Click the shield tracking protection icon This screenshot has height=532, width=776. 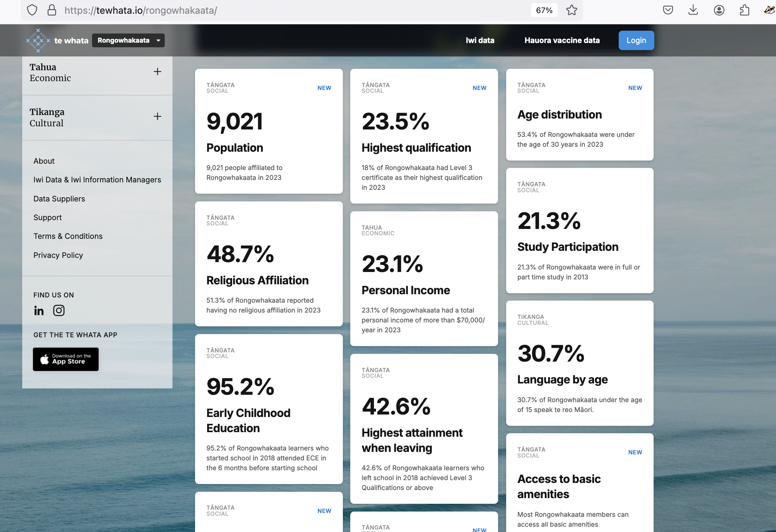click(32, 10)
